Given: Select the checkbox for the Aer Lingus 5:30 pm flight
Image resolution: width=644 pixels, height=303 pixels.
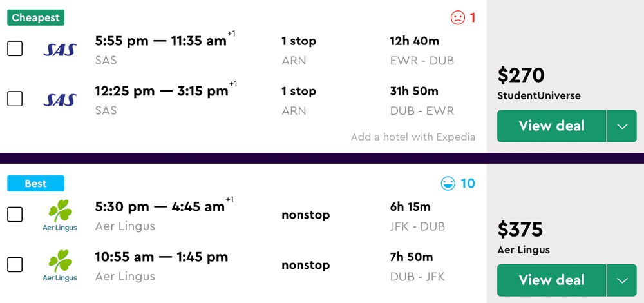Looking at the screenshot, I should [x=15, y=214].
